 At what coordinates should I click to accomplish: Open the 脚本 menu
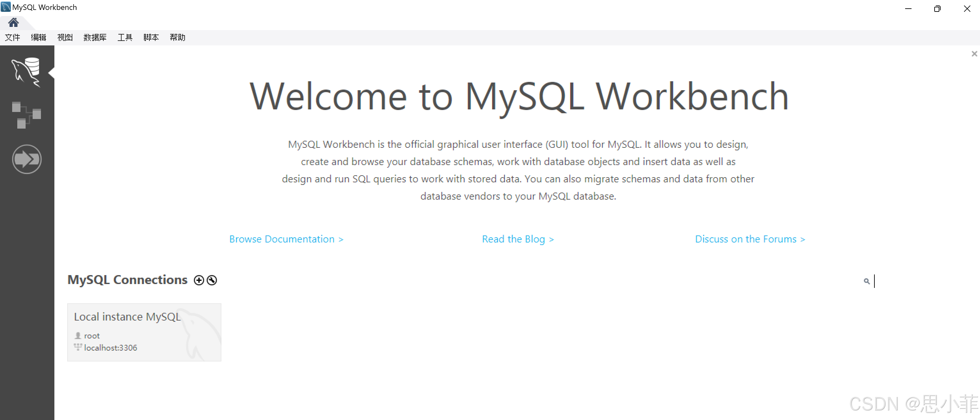click(x=151, y=37)
